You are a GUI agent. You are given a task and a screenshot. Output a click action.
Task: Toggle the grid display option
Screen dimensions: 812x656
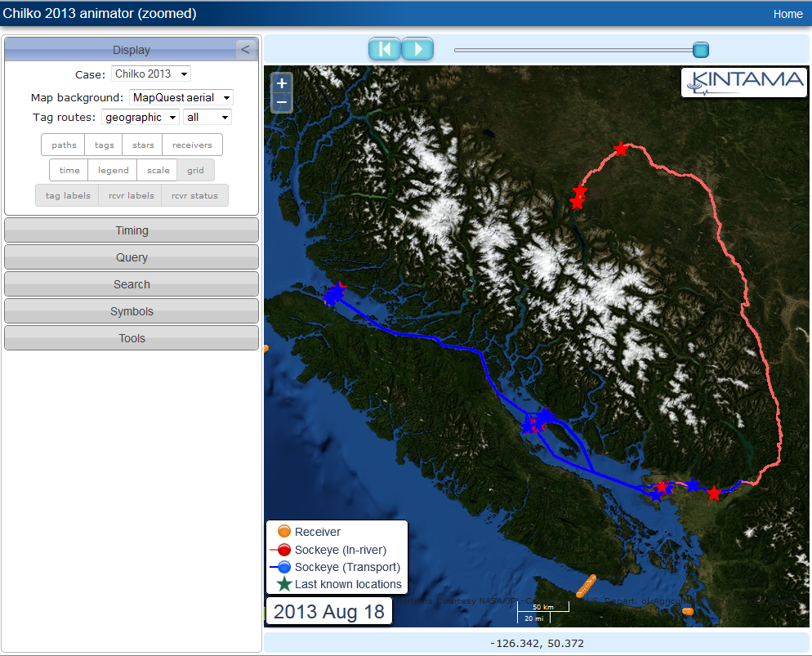pos(195,170)
